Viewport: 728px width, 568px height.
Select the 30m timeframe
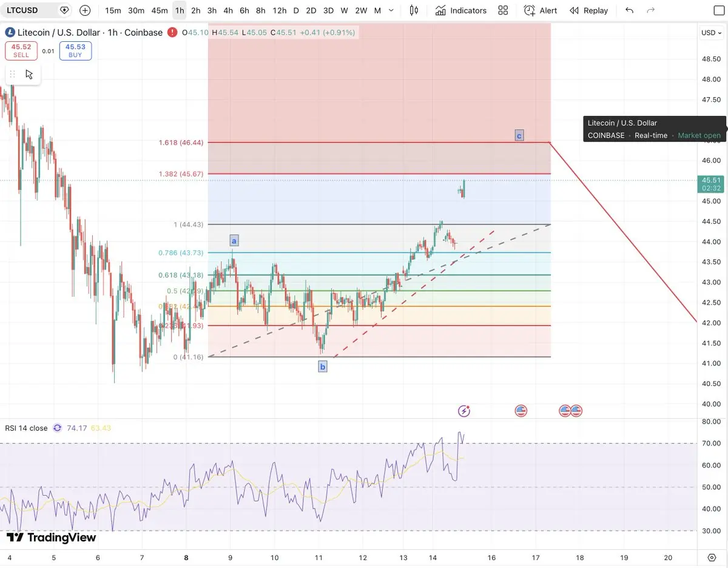tap(136, 10)
